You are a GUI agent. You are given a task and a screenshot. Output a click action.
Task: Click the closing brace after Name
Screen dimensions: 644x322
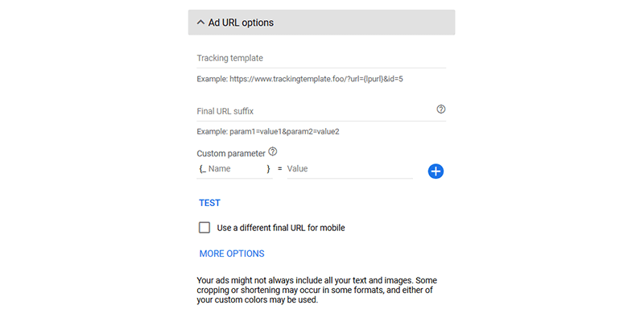click(269, 169)
